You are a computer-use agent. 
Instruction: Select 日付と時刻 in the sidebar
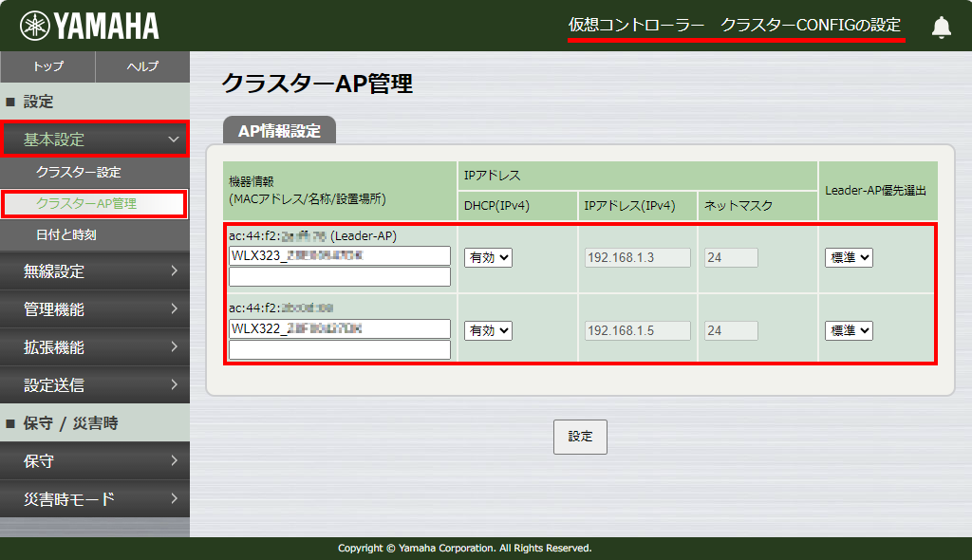pyautogui.click(x=94, y=234)
